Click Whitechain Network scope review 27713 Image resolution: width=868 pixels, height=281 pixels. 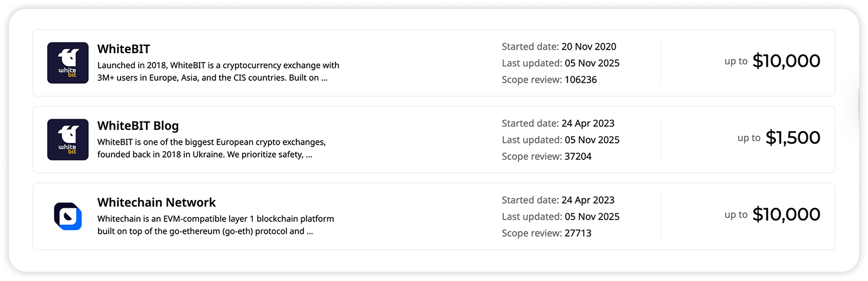coord(577,233)
